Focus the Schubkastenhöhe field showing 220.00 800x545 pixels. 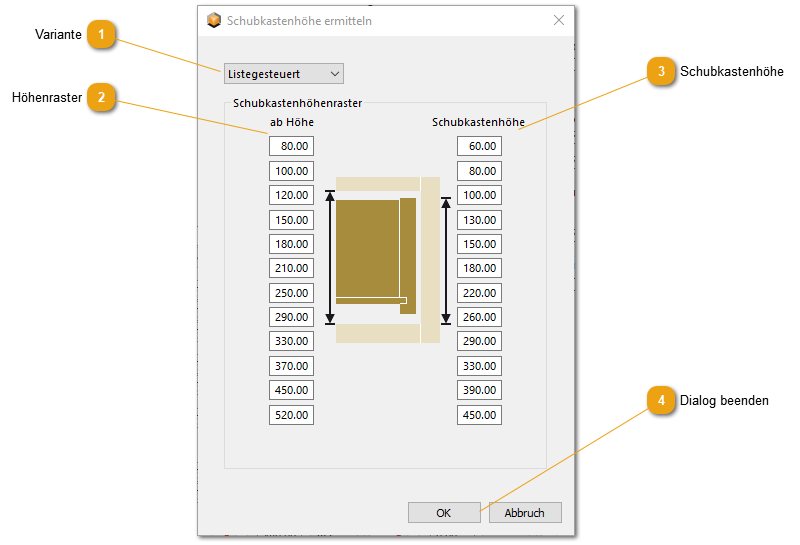[479, 293]
